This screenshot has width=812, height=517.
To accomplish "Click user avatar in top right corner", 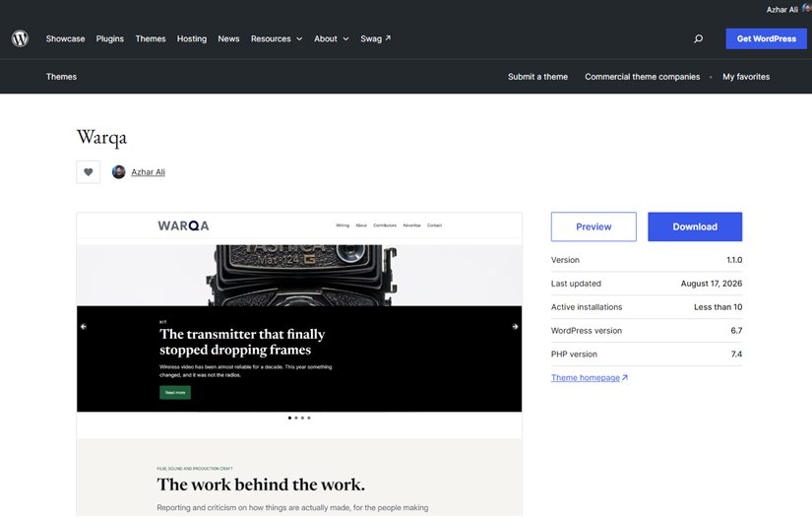I will [807, 8].
